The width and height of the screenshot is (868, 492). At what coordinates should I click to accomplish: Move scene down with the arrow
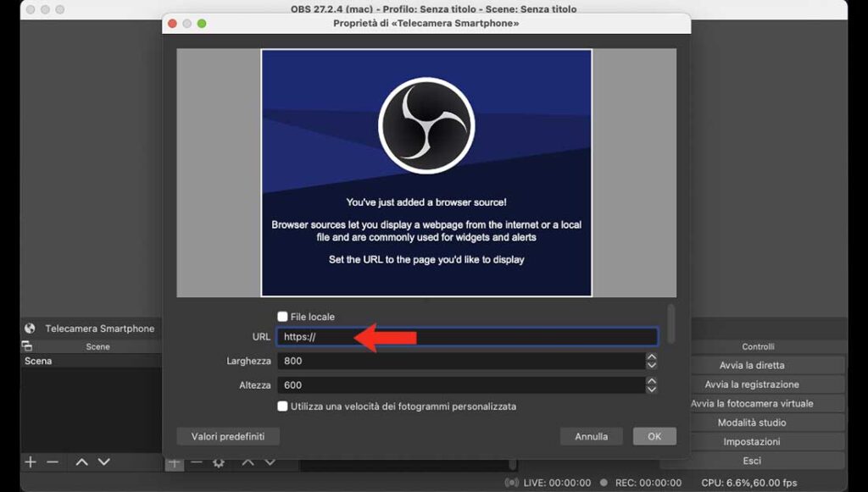click(x=104, y=462)
